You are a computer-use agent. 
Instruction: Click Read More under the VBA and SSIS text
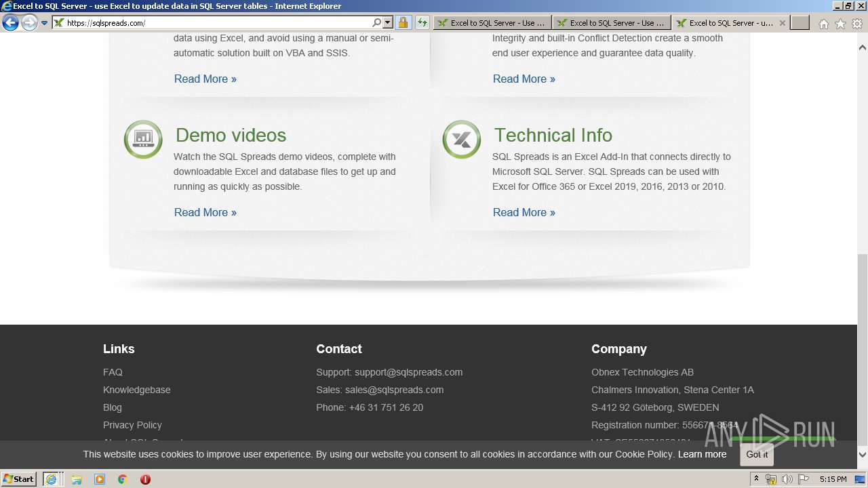(x=205, y=79)
